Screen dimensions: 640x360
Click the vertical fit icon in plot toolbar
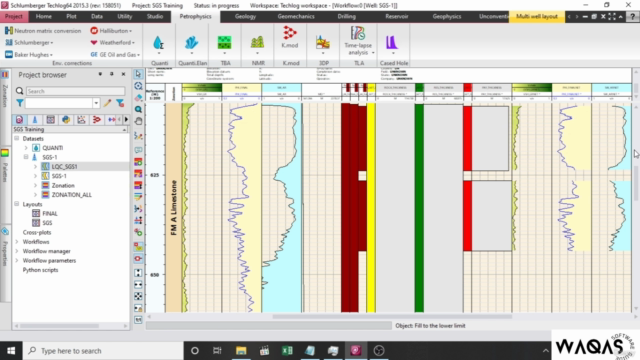138,273
